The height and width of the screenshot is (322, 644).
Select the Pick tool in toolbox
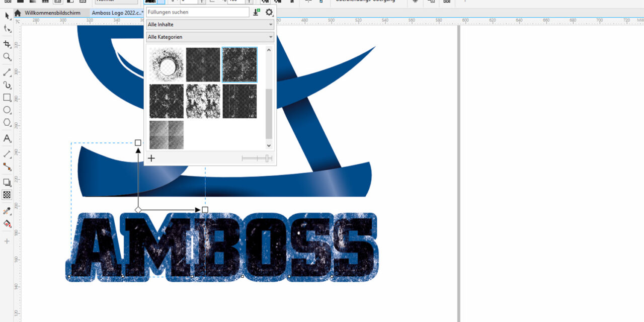7,16
